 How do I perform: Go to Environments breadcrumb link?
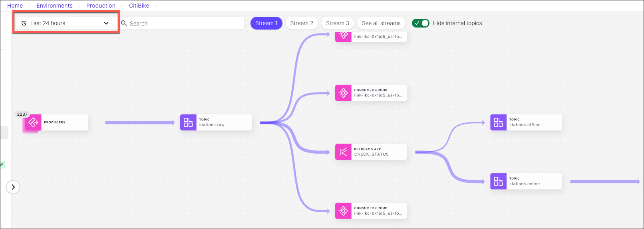54,6
